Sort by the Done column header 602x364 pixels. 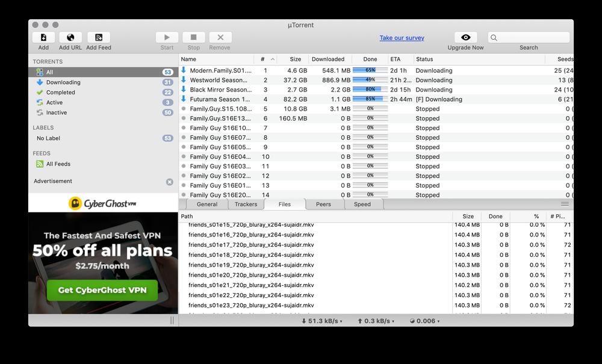click(370, 59)
